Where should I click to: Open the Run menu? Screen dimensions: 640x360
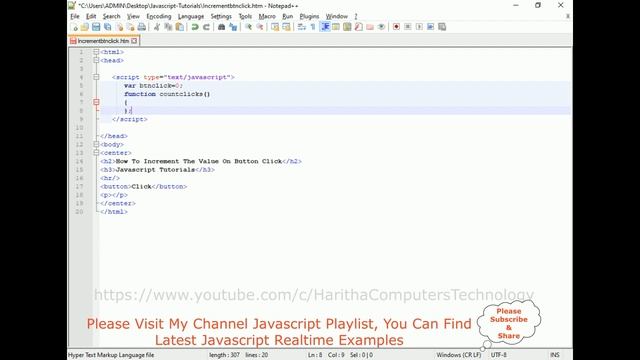[287, 16]
